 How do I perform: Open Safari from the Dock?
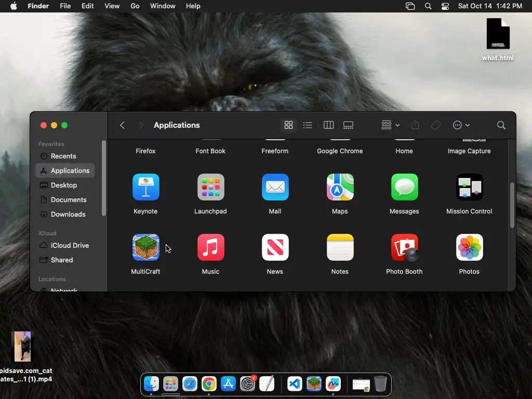click(190, 384)
